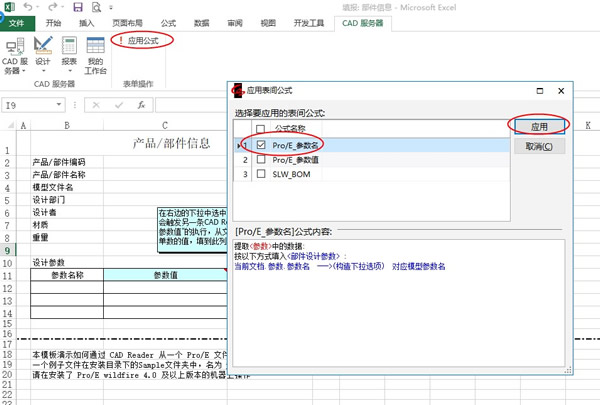600x405 pixels.
Task: Uncheck the Pro/E_参数名 formula checkbox
Action: coord(261,145)
